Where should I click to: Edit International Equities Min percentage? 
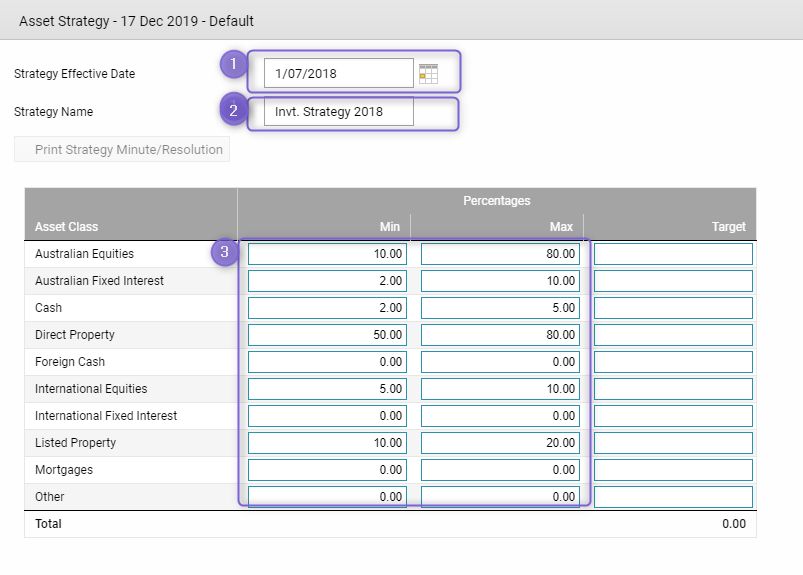pyautogui.click(x=327, y=389)
